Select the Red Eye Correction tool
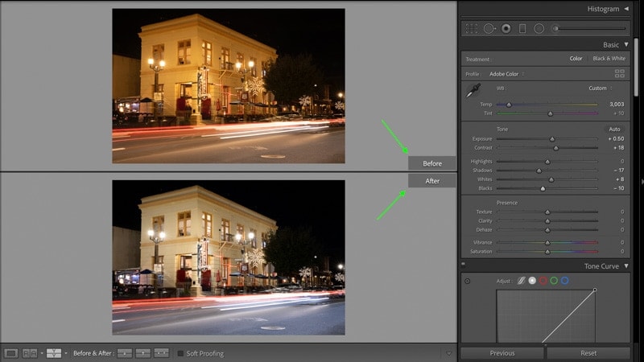The width and height of the screenshot is (644, 362). tap(506, 28)
